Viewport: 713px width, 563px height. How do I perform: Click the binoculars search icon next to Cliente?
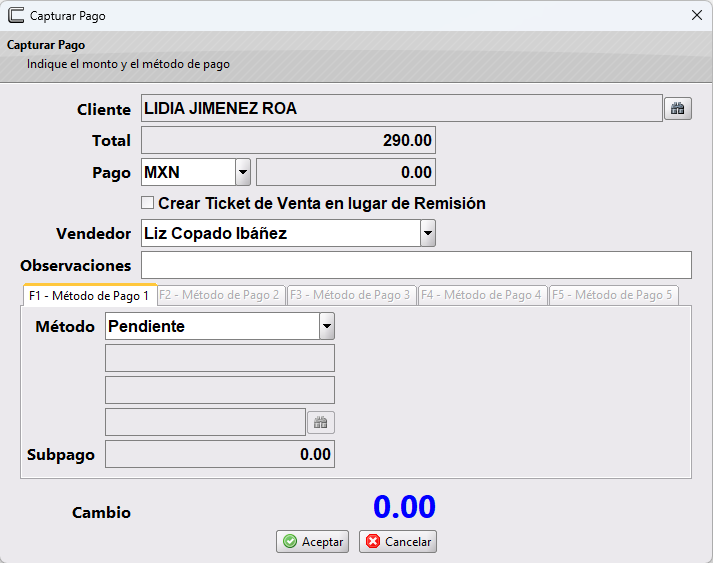[x=678, y=109]
